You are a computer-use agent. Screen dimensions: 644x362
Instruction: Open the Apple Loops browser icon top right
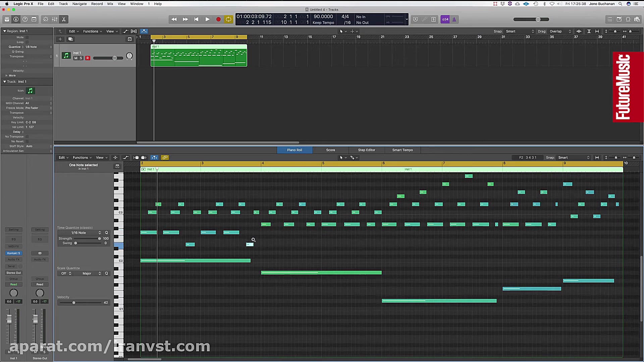628,19
